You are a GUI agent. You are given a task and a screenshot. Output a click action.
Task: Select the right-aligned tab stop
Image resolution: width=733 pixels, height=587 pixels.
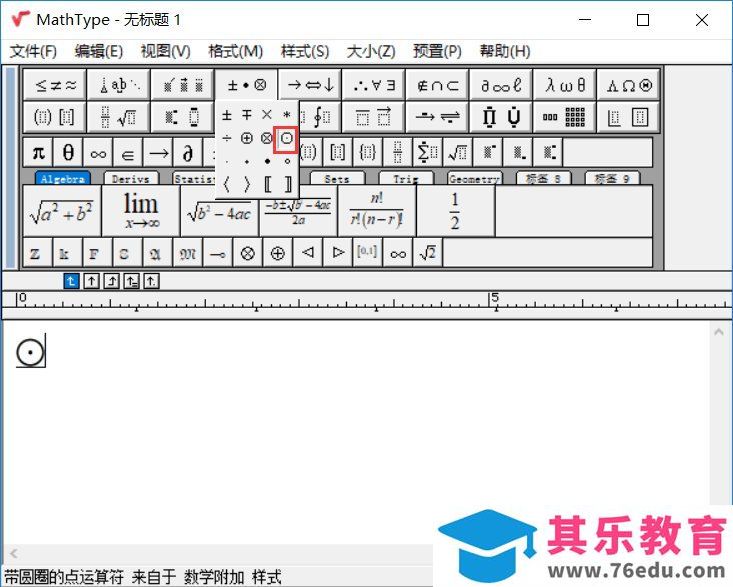click(111, 281)
